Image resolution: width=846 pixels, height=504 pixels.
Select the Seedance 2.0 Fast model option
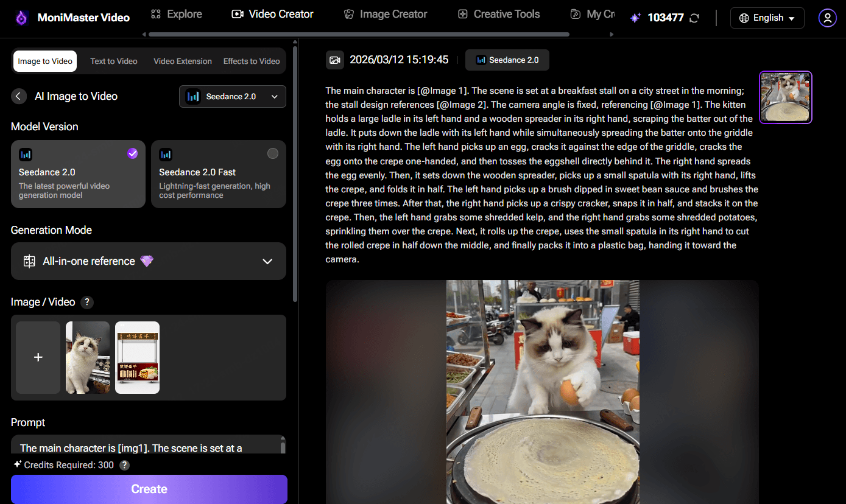(218, 174)
